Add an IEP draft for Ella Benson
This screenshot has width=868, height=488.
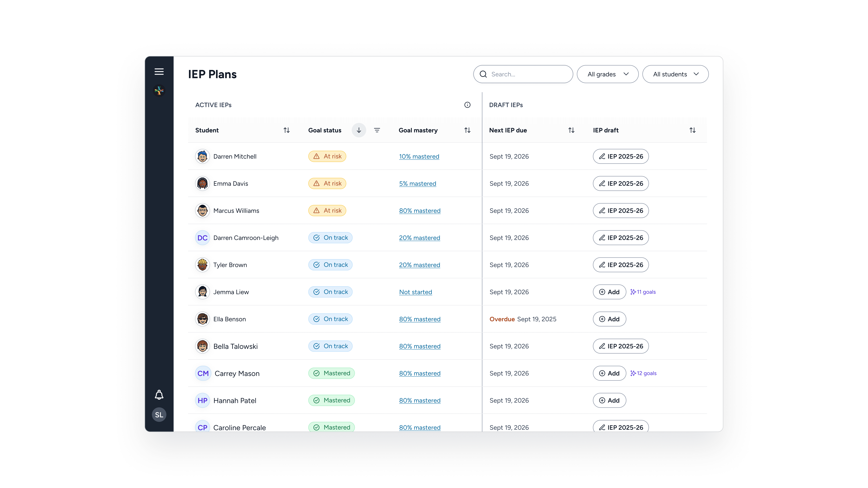tap(609, 319)
